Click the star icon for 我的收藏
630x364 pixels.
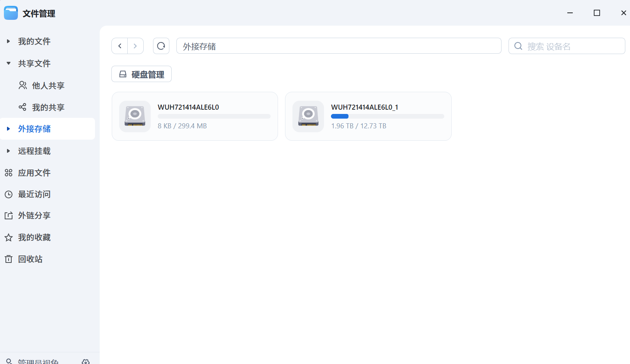(9, 238)
